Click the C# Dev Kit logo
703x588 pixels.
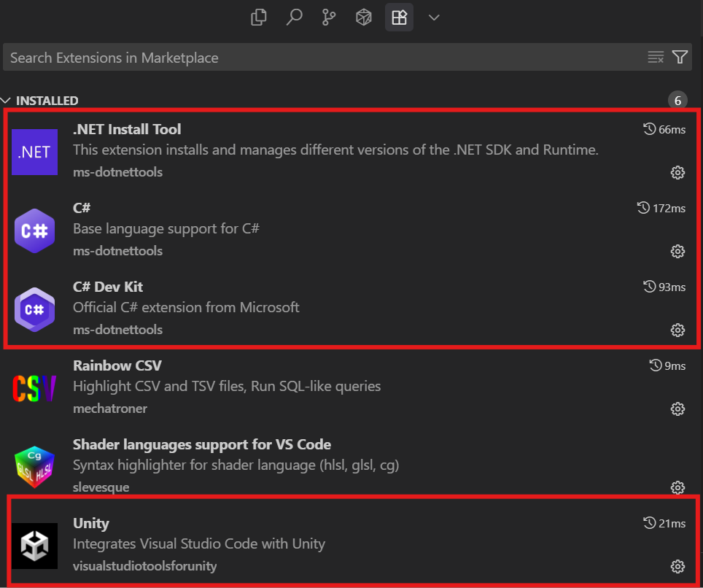pos(34,309)
